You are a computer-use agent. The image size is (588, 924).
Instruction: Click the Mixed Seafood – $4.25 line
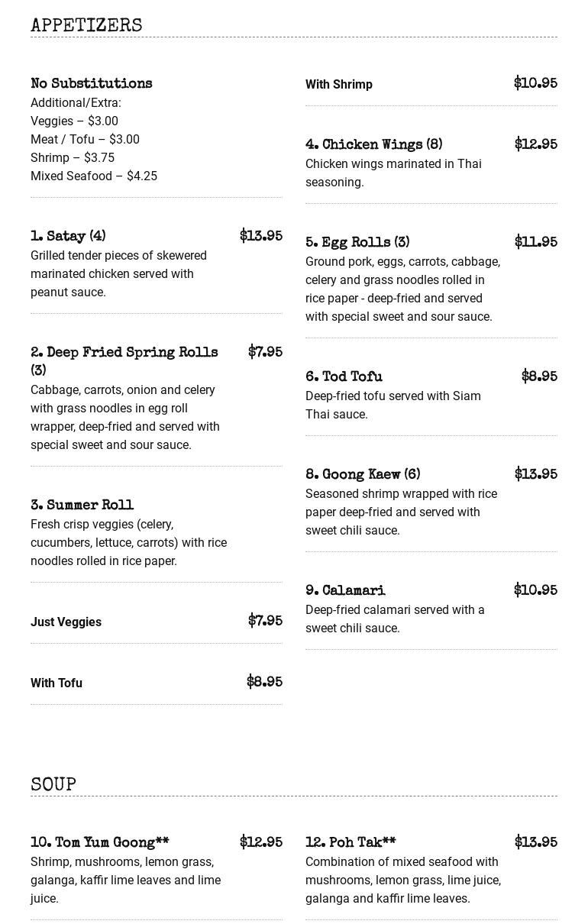click(x=94, y=176)
